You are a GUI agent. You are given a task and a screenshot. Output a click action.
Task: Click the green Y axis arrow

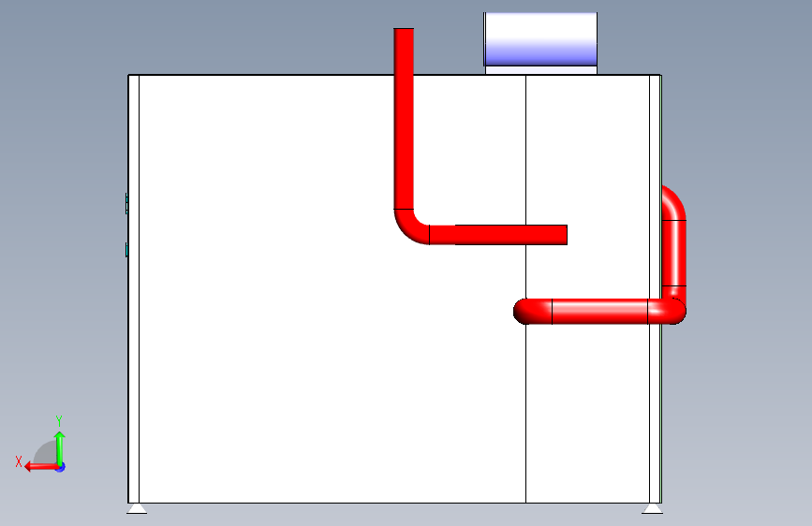(x=60, y=448)
